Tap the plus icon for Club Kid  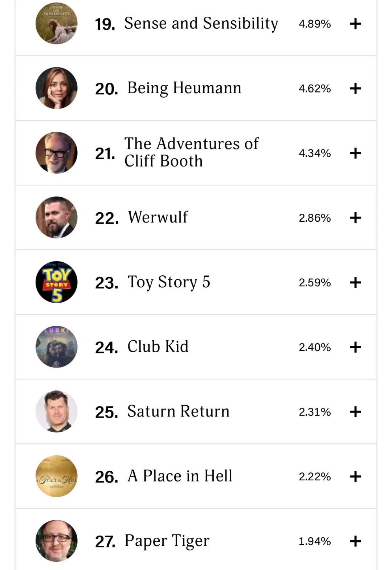coord(355,347)
